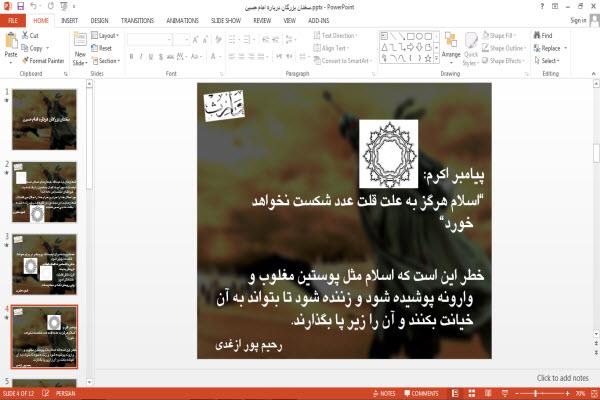Switch to Normal view in status bar
The height and width of the screenshot is (400, 600).
pyautogui.click(x=455, y=393)
